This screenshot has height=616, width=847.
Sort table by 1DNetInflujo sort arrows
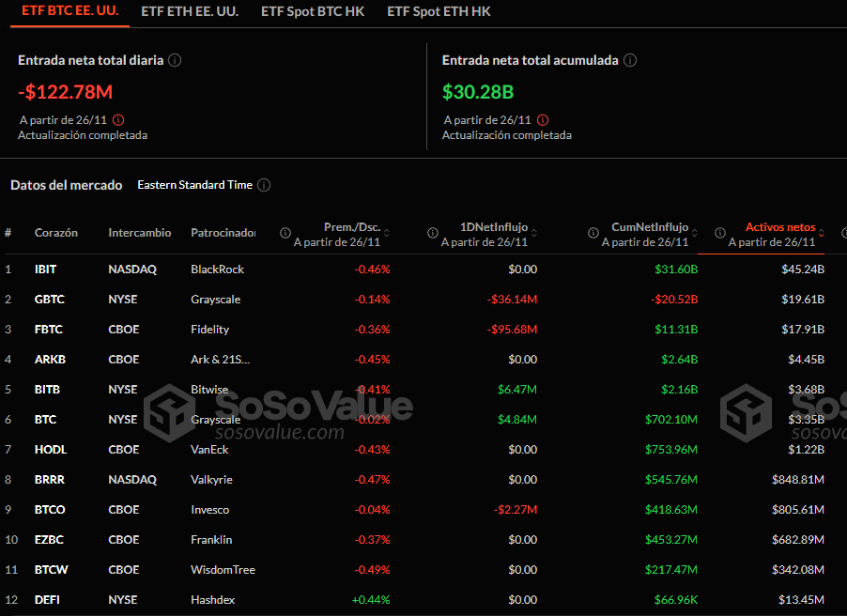pos(533,233)
